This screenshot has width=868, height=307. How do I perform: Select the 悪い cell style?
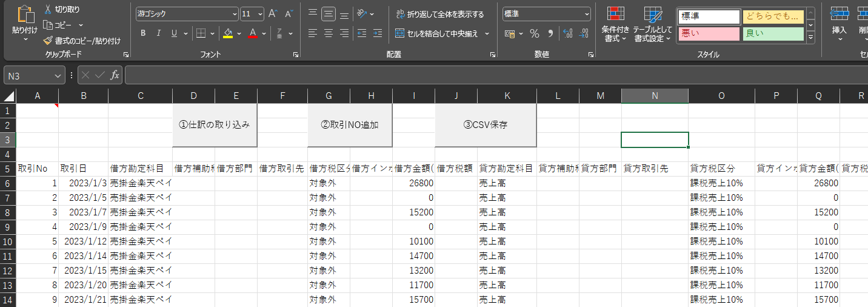tap(708, 33)
